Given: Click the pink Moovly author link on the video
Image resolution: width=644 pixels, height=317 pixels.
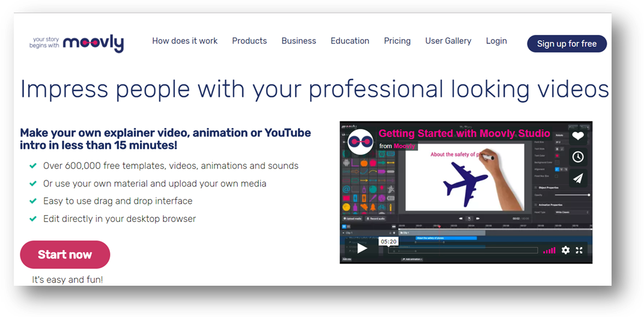Looking at the screenshot, I should pyautogui.click(x=404, y=146).
